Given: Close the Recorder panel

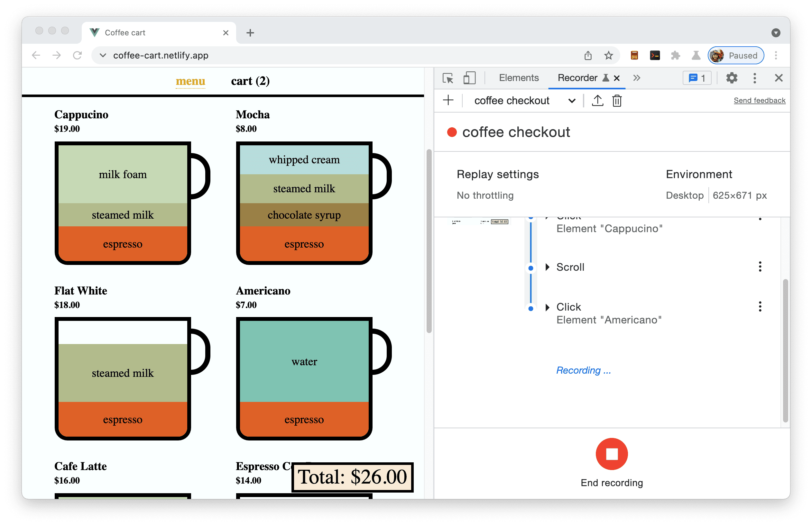Looking at the screenshot, I should [618, 79].
